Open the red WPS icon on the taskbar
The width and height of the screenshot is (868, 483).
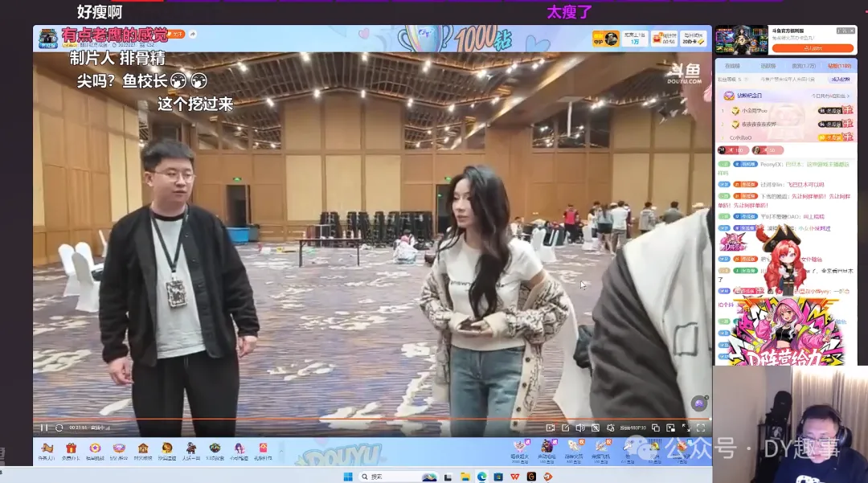click(515, 477)
